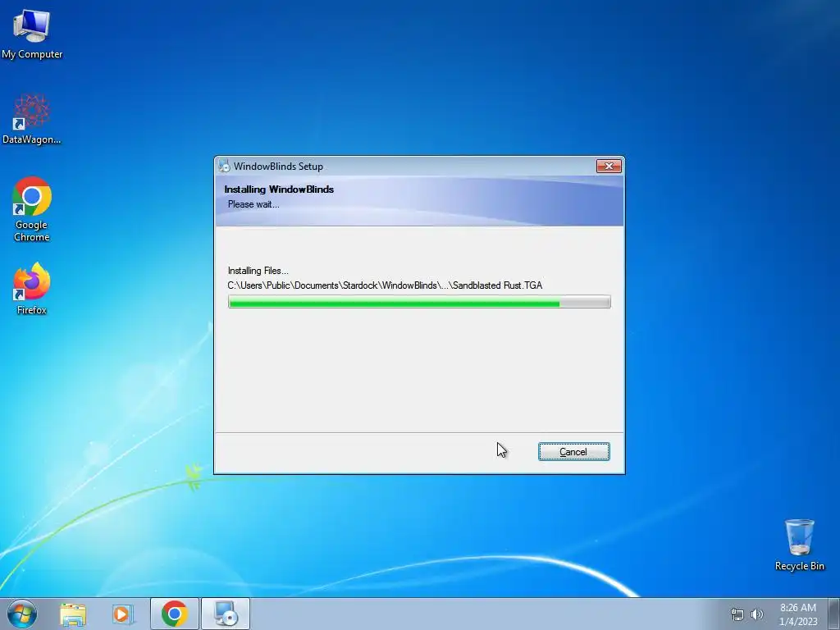The width and height of the screenshot is (840, 630).
Task: Open Windows Explorer from the taskbar
Action: point(73,614)
